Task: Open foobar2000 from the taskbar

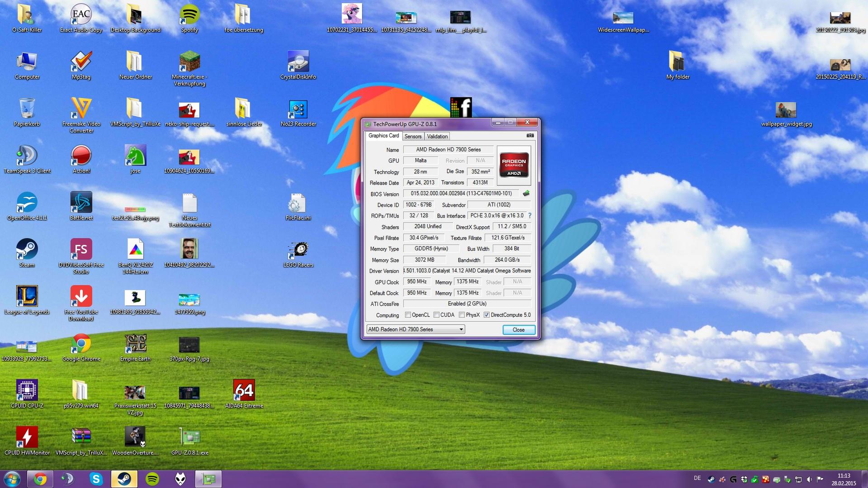Action: pos(180,479)
